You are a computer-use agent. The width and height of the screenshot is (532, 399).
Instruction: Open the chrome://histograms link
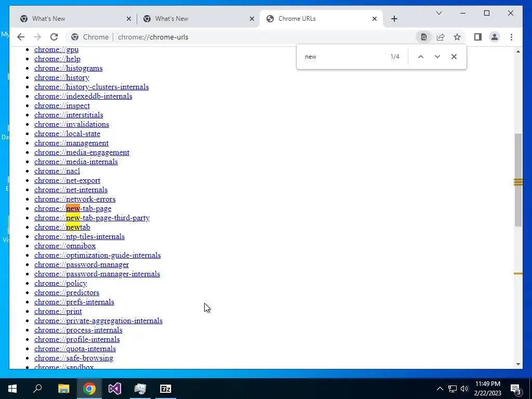(68, 68)
